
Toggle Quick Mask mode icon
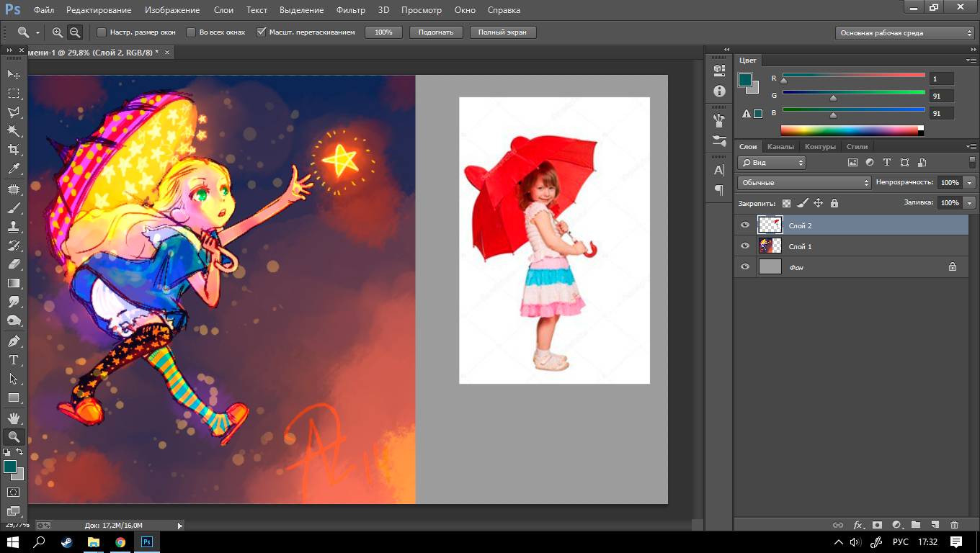coord(14,492)
